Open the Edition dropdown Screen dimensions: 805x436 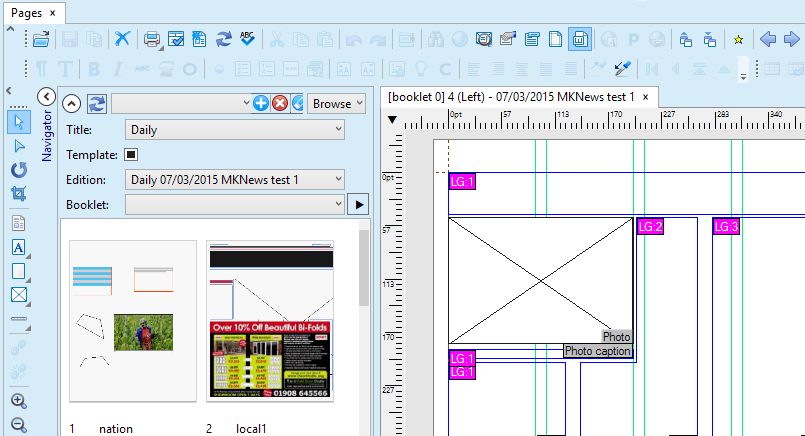click(x=235, y=180)
